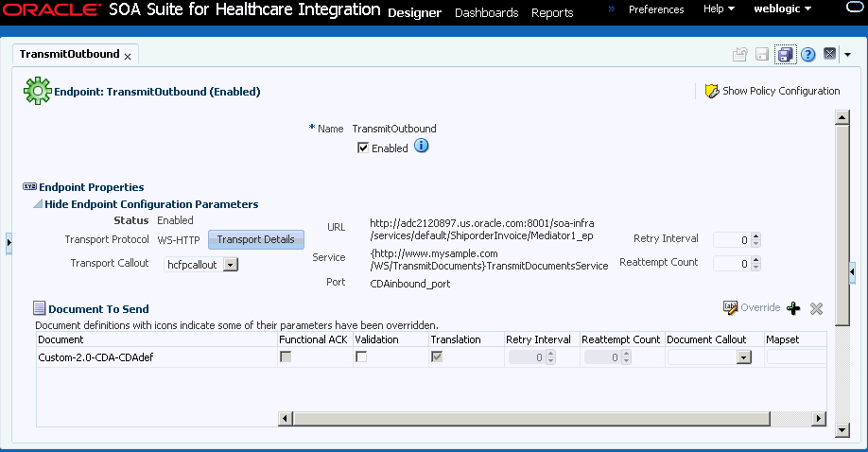Click the Export icon in tab toolbar
Image resolution: width=868 pixels, height=452 pixels.
pyautogui.click(x=740, y=54)
